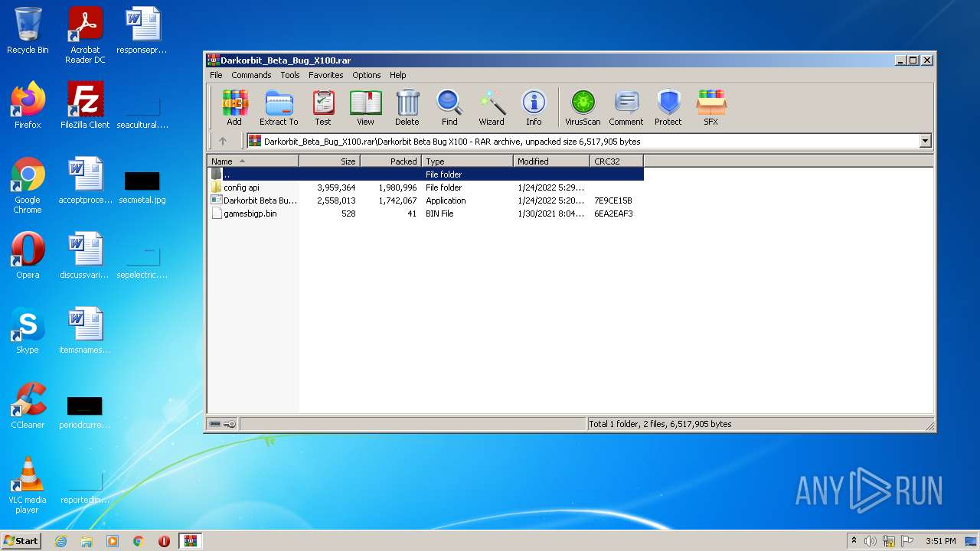Open the Commands menu
Screen dimensions: 980x551
click(x=251, y=75)
